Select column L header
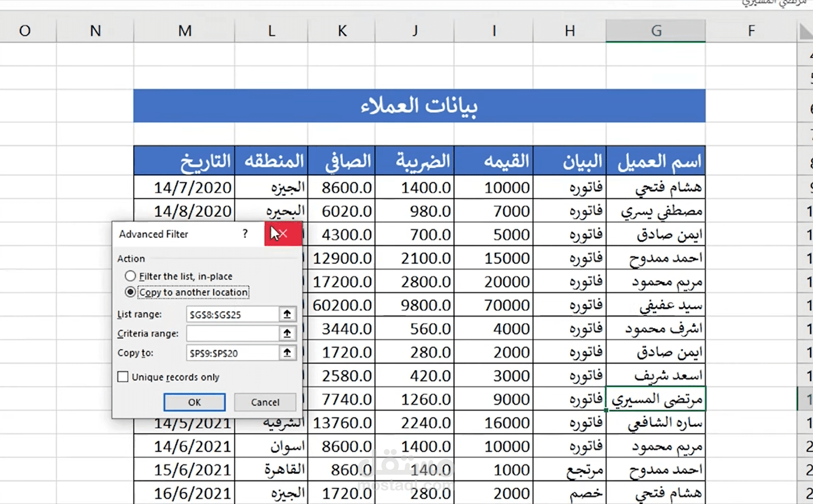The width and height of the screenshot is (813, 504). 271,31
